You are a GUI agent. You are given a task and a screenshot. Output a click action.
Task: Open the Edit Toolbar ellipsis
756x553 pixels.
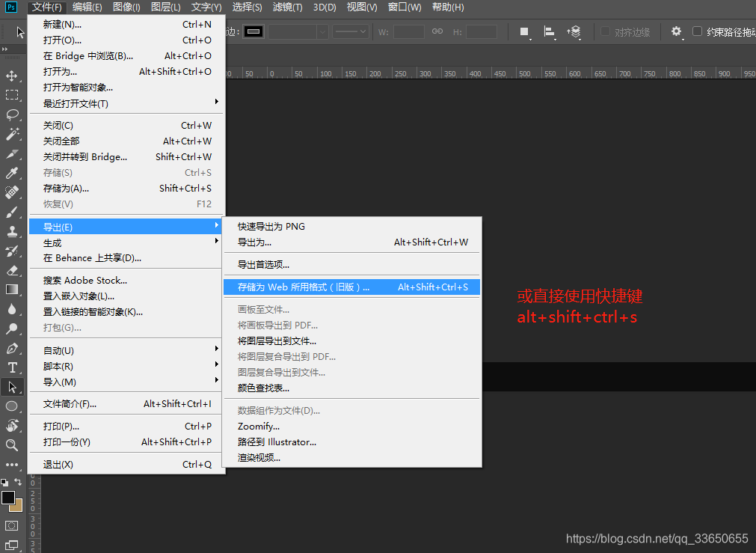(11, 465)
